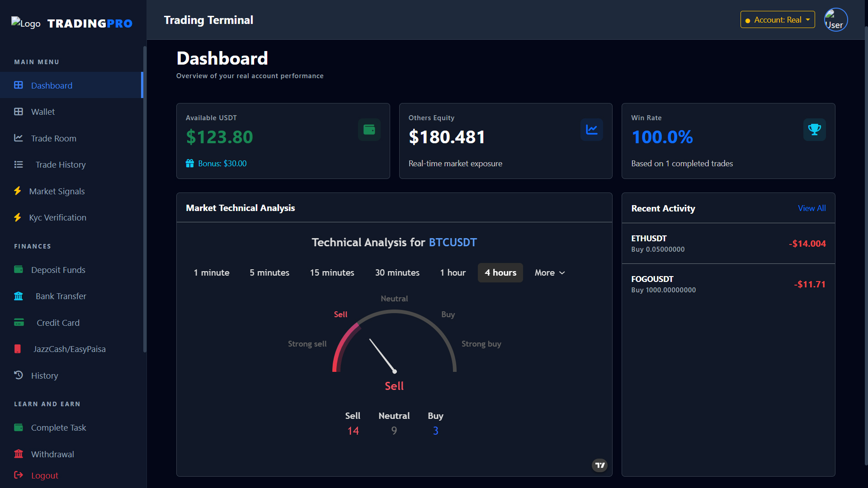Open the Account: Real dropdown
The height and width of the screenshot is (488, 868).
777,19
